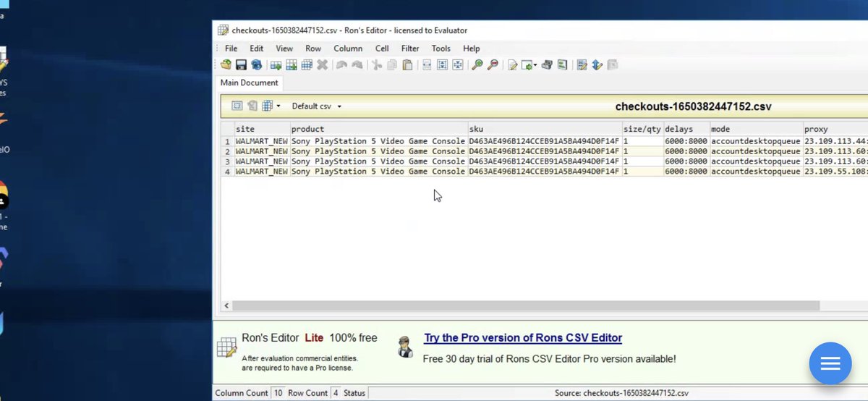Click the Cut scissors icon
The height and width of the screenshot is (401, 868).
point(377,64)
